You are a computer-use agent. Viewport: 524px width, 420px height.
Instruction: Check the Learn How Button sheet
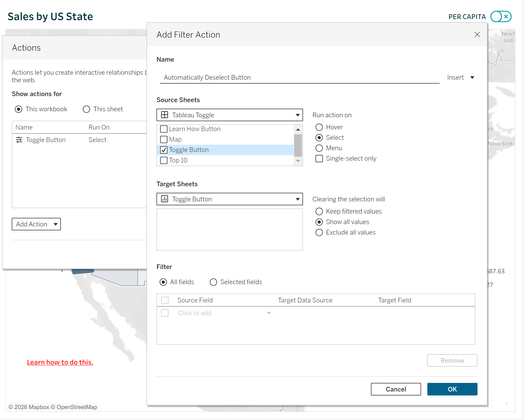164,129
